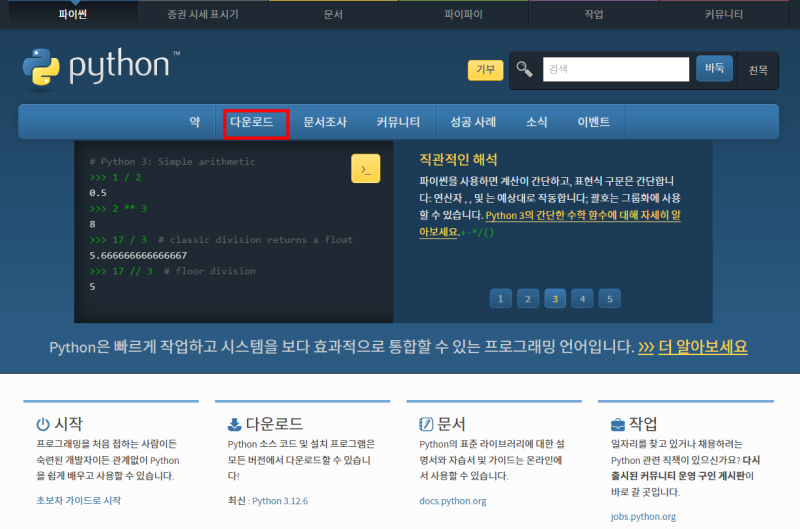Click the yellow 기부 donate button
Viewport: 800px width, 529px height.
pyautogui.click(x=485, y=70)
